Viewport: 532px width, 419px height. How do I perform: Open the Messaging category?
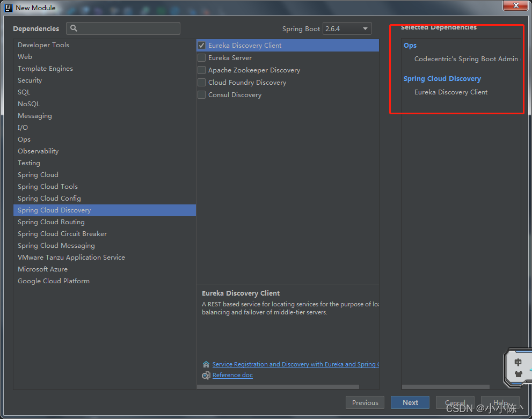[105, 116]
